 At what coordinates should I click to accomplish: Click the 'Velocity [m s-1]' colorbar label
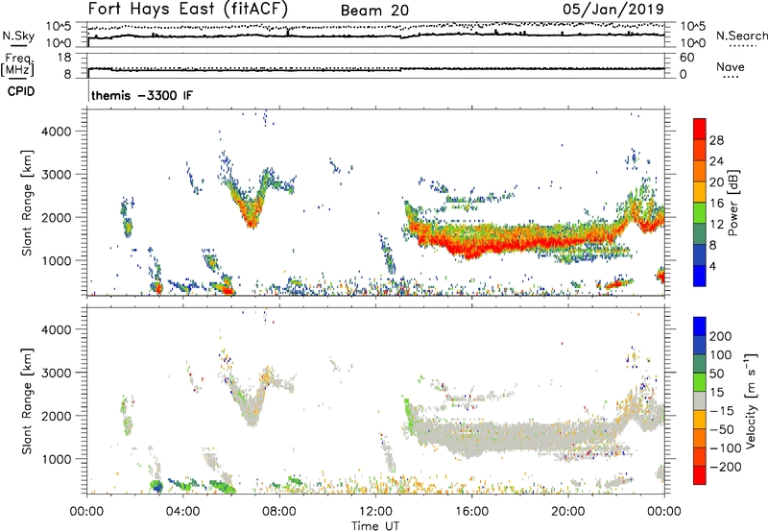751,400
